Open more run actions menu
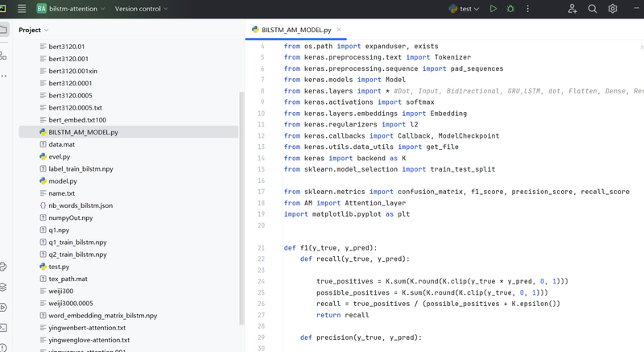Image resolution: width=644 pixels, height=352 pixels. [x=528, y=9]
